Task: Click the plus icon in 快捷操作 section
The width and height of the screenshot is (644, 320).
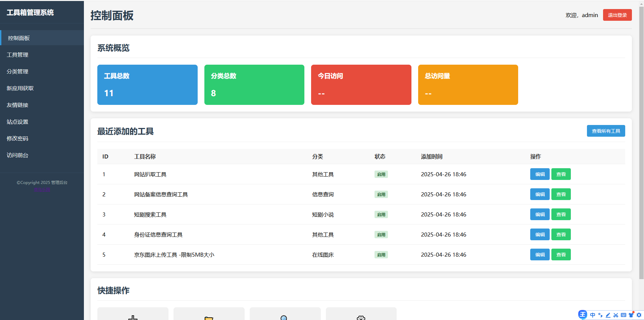Action: [133, 318]
